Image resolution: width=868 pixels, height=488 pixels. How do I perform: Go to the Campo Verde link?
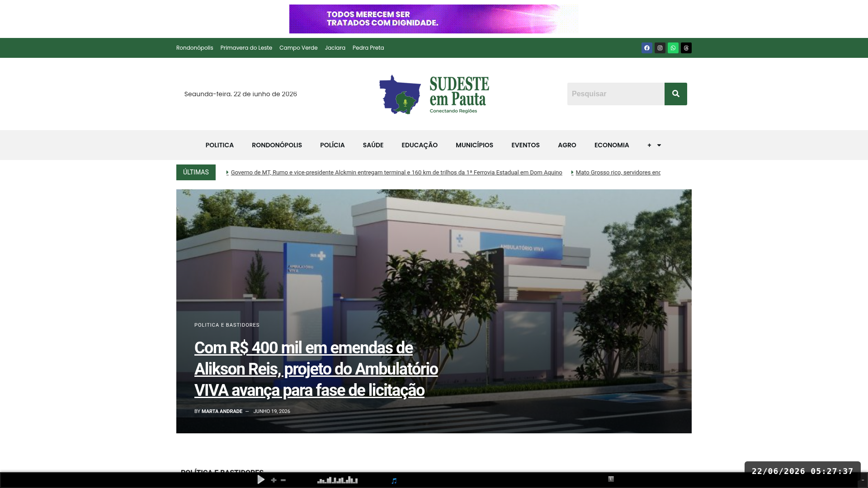(298, 48)
